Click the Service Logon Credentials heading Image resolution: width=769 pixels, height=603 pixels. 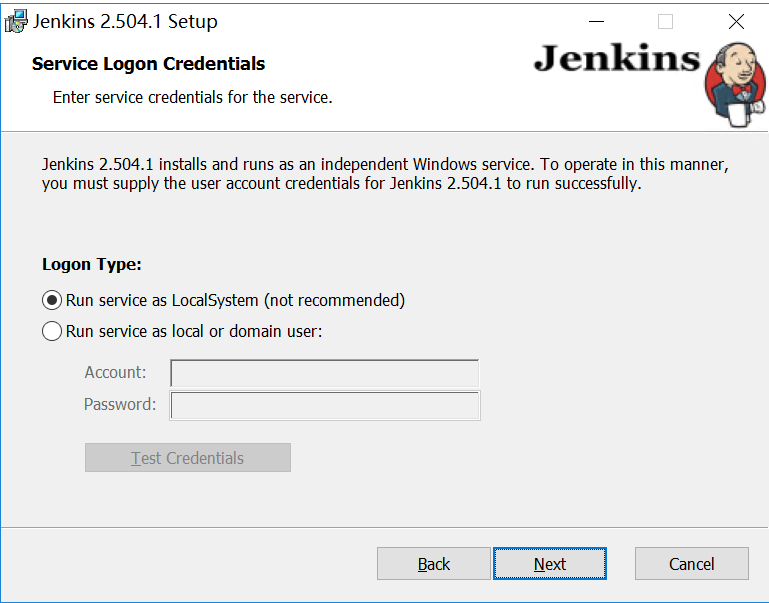pos(148,64)
